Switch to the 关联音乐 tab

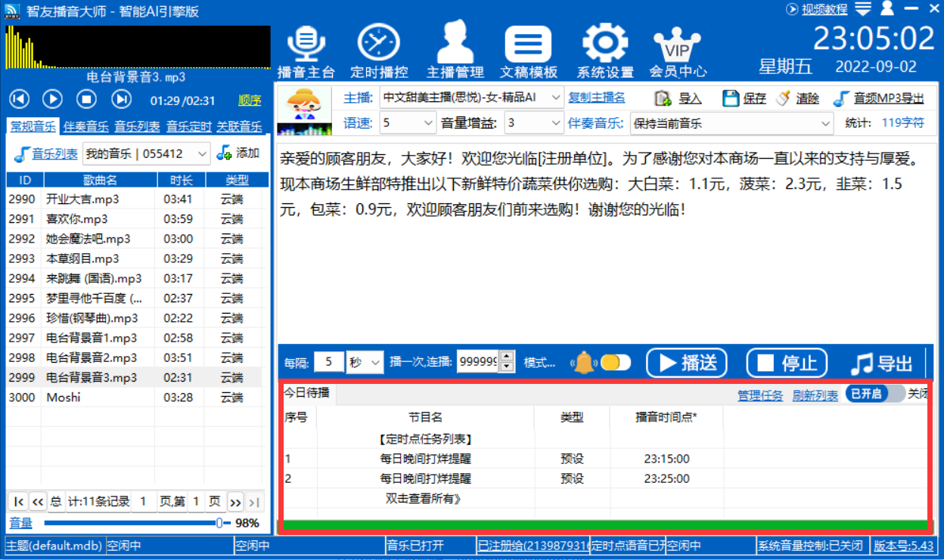click(x=239, y=126)
